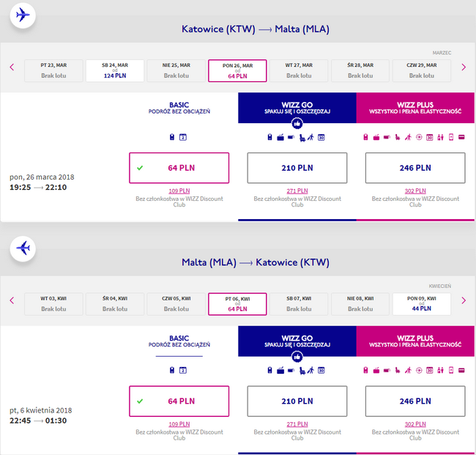Click the outbound flight airplane icon
This screenshot has width=476, height=455.
23,15
